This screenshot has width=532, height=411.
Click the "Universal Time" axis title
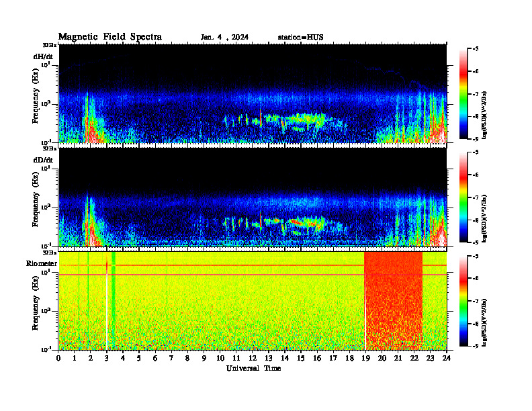tap(253, 368)
